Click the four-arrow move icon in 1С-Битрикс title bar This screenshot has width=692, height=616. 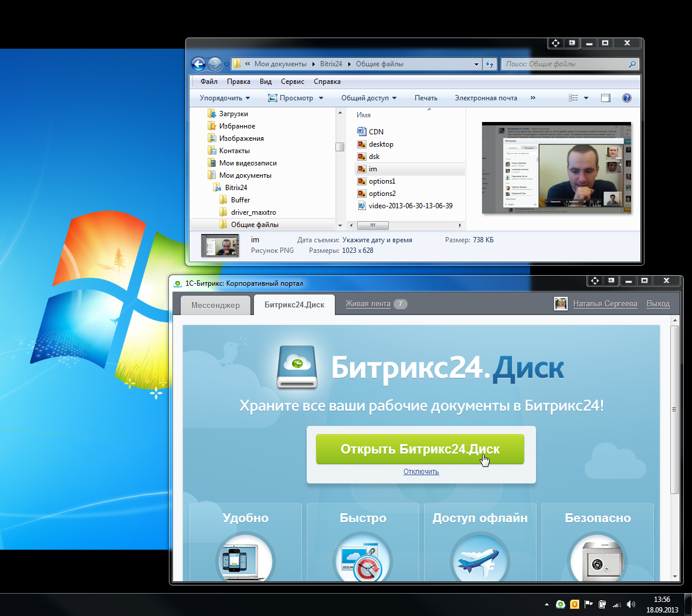(595, 280)
